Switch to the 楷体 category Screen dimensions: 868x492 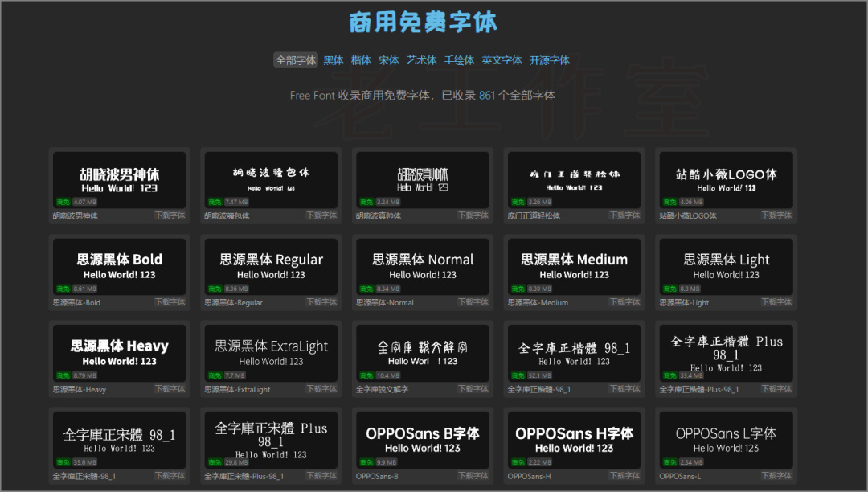(361, 60)
